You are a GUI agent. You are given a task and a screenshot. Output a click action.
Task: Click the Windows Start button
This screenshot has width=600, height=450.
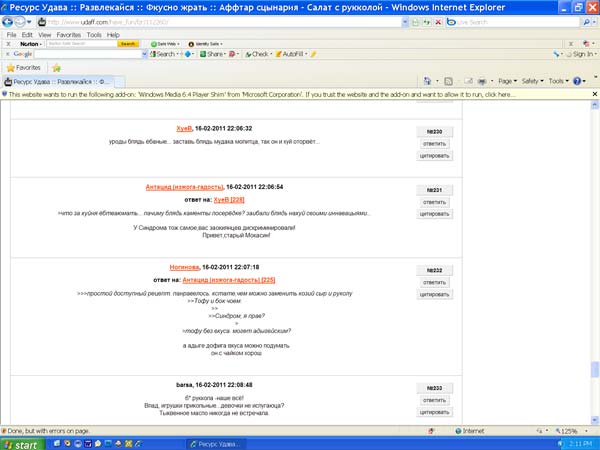(22, 444)
